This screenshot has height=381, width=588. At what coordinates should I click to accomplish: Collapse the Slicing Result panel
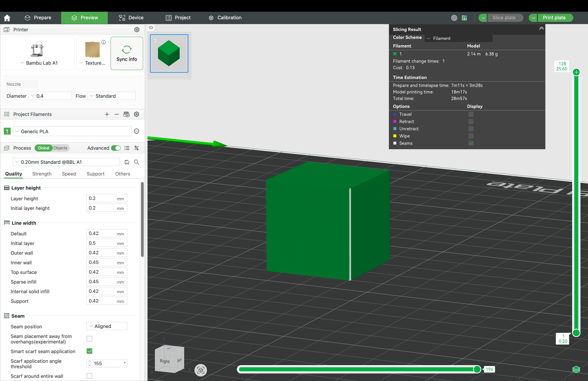[x=541, y=28]
